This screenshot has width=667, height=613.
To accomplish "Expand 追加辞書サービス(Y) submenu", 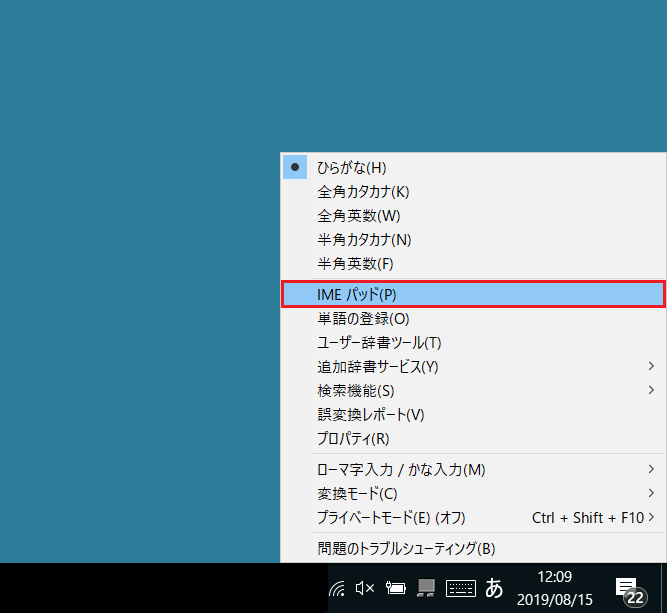I will point(473,366).
